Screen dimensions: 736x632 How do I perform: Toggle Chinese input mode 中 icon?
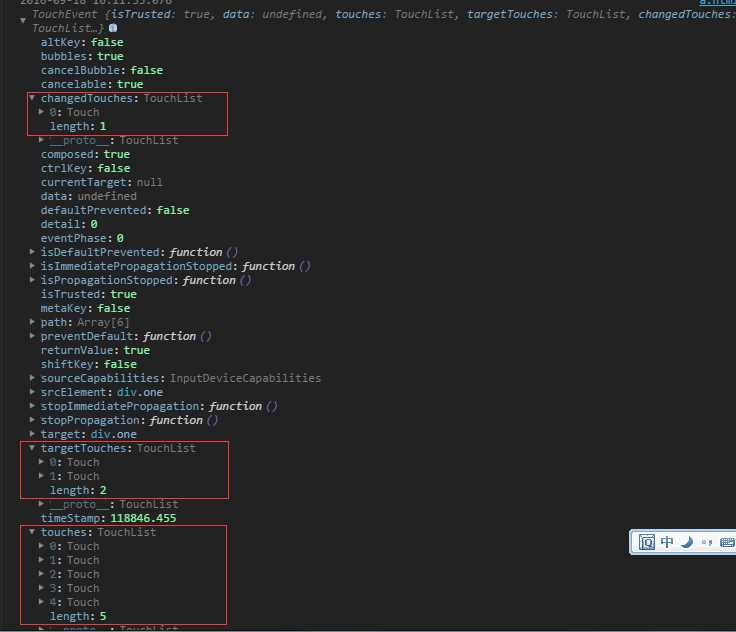pyautogui.click(x=667, y=542)
